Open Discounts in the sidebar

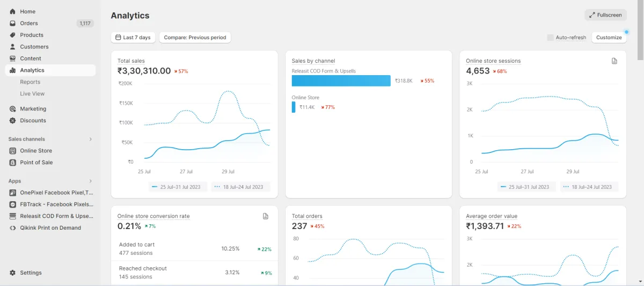click(33, 121)
